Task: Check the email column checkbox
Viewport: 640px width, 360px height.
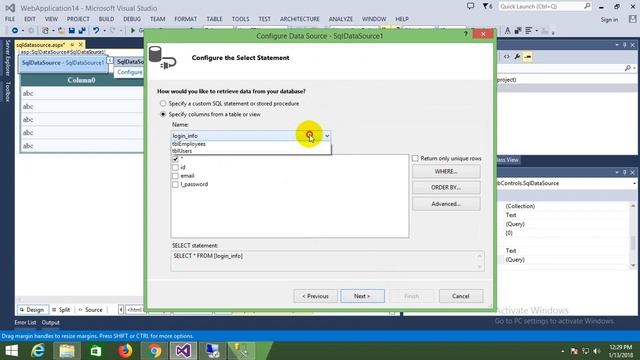Action: pyautogui.click(x=175, y=176)
